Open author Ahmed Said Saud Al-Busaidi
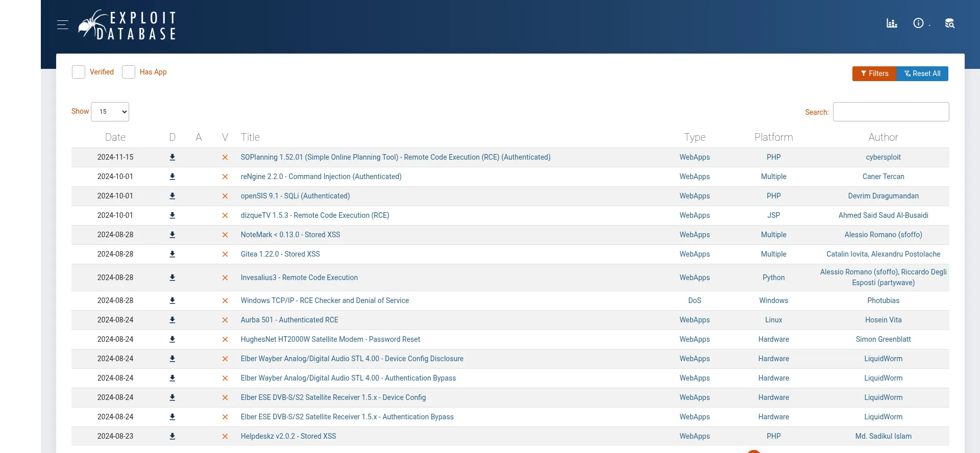Viewport: 980px width, 453px height. tap(884, 216)
